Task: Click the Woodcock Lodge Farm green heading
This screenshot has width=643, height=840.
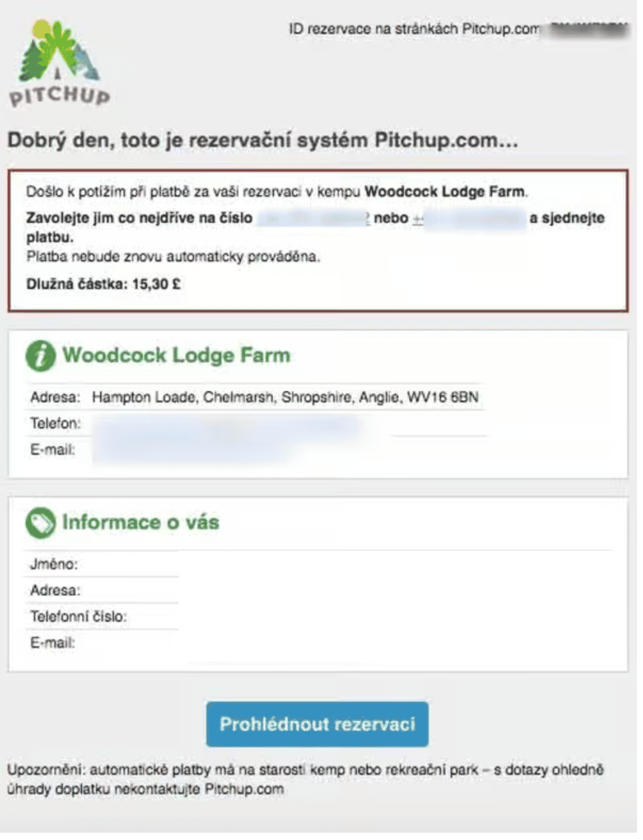Action: [x=176, y=355]
